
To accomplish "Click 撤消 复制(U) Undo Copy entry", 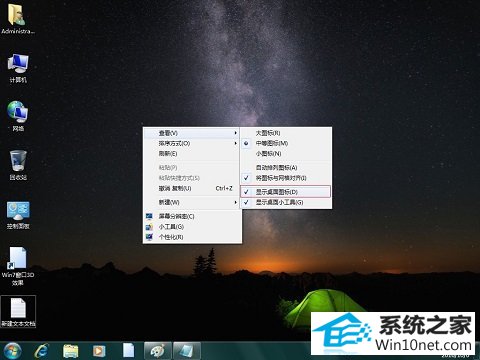I will coord(192,188).
